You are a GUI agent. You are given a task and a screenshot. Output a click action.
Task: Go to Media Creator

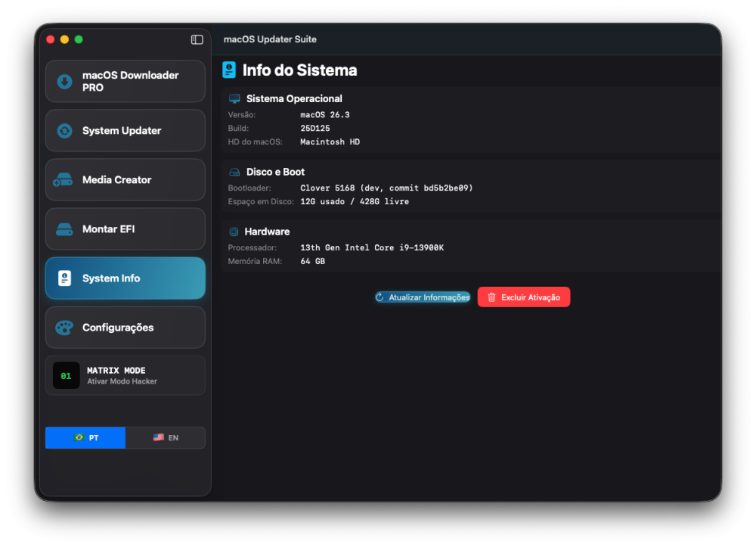pyautogui.click(x=125, y=180)
